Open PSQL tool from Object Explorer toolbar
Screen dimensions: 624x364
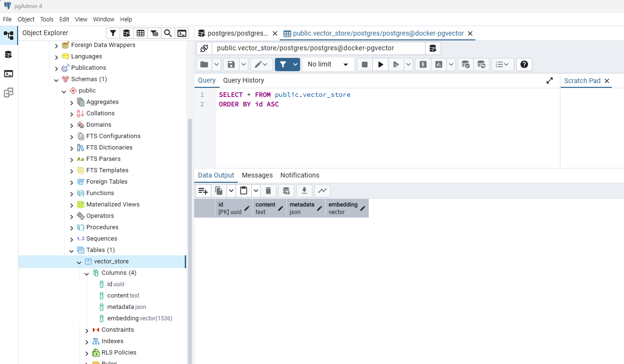[x=181, y=33]
